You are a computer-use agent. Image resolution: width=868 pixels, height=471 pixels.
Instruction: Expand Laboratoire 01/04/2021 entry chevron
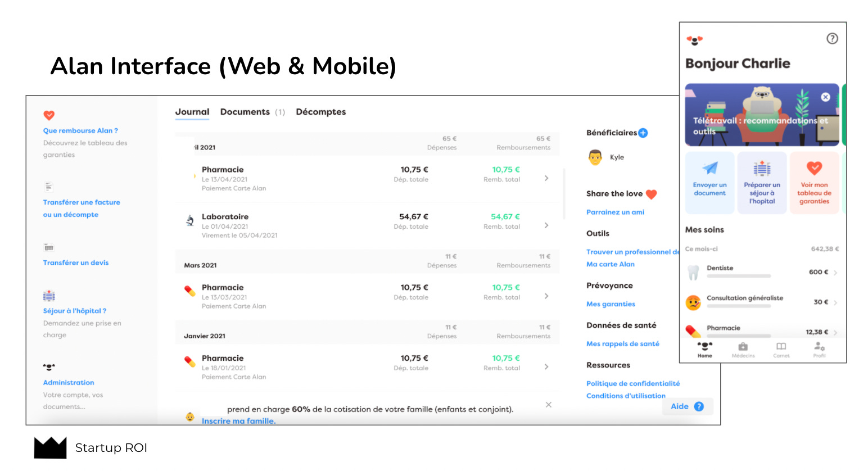click(x=546, y=225)
